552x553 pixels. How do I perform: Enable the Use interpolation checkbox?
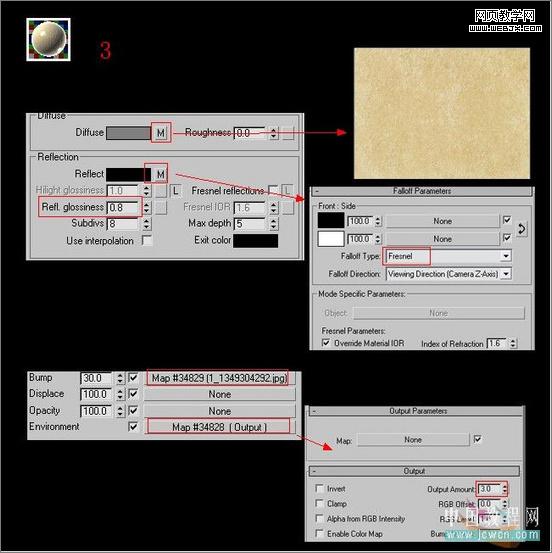point(147,241)
